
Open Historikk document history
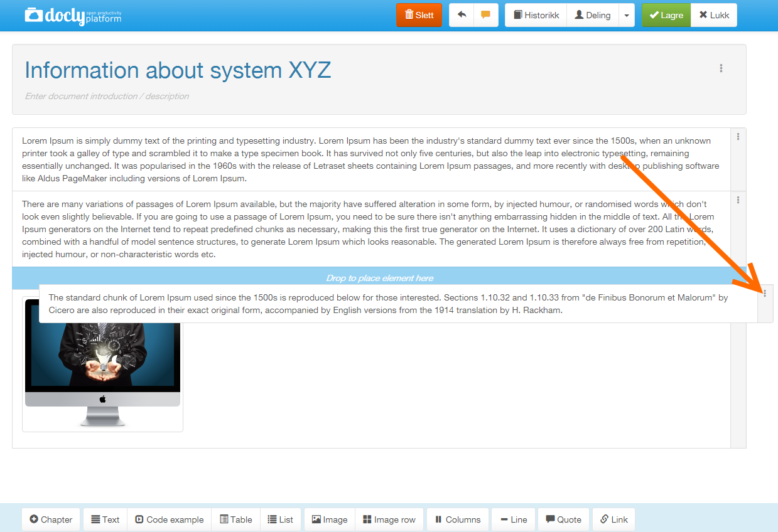coord(536,15)
